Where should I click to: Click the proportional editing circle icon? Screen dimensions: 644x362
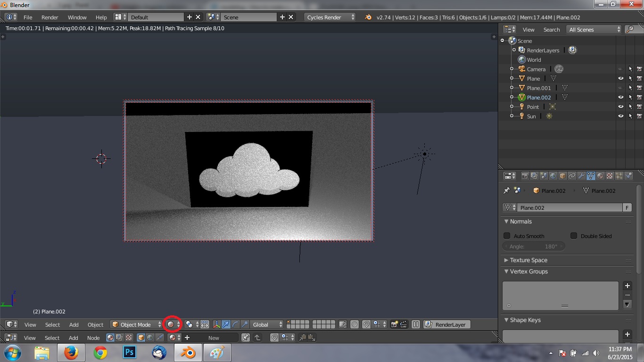click(x=354, y=324)
